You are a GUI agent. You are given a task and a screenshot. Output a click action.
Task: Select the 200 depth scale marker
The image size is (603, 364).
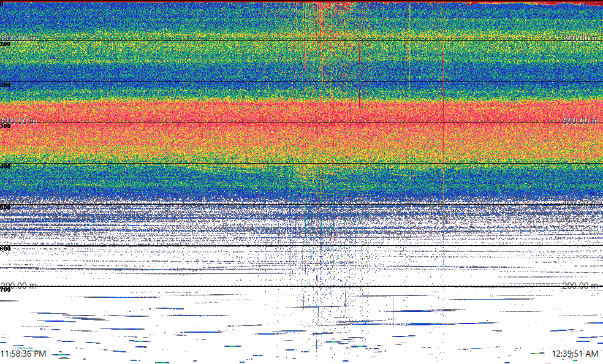pyautogui.click(x=6, y=85)
